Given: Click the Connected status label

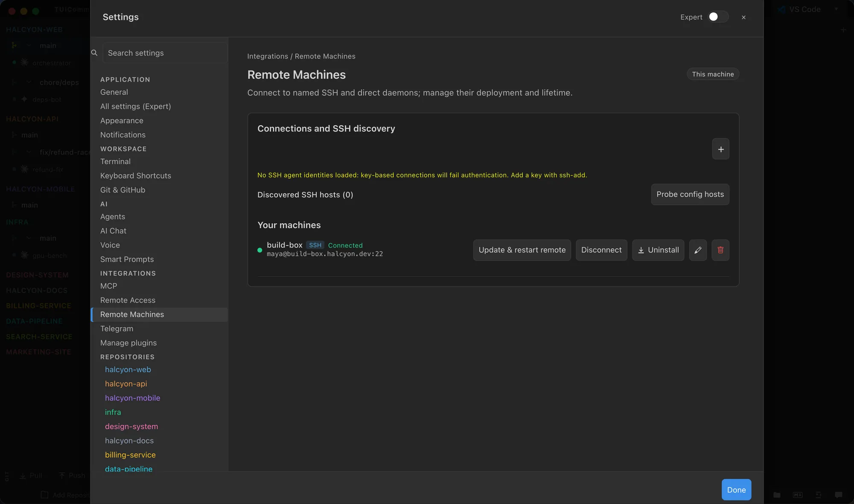Looking at the screenshot, I should click(345, 245).
